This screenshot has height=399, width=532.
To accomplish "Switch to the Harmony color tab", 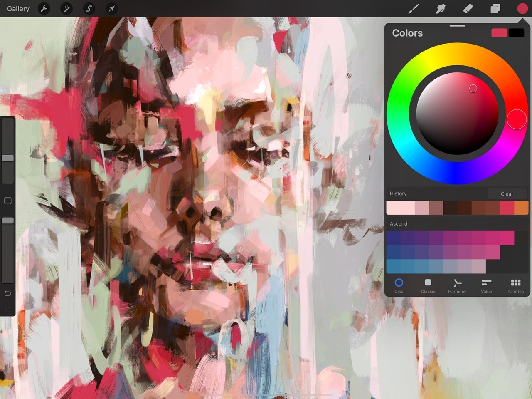I will tap(457, 286).
